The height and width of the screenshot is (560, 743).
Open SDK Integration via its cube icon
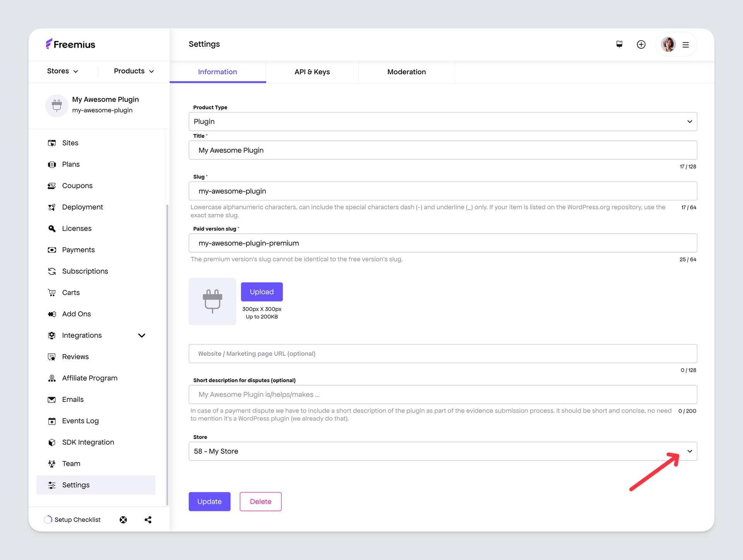tap(52, 442)
